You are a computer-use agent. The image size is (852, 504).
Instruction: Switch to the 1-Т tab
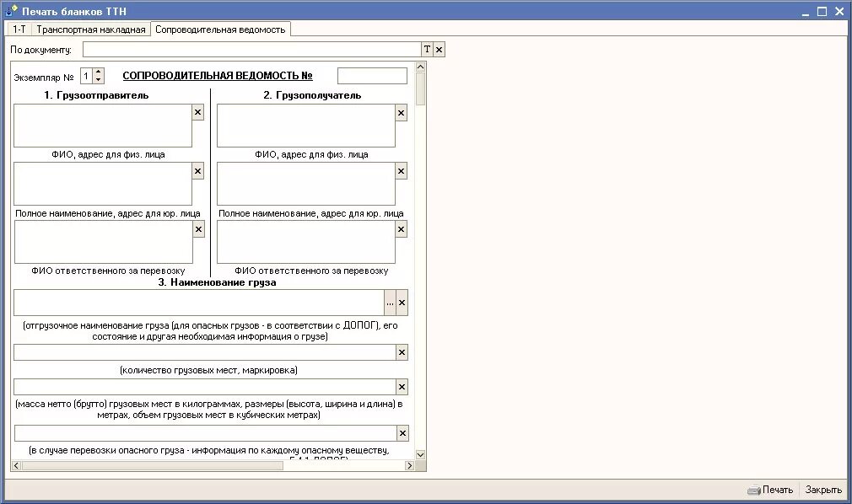click(x=19, y=29)
